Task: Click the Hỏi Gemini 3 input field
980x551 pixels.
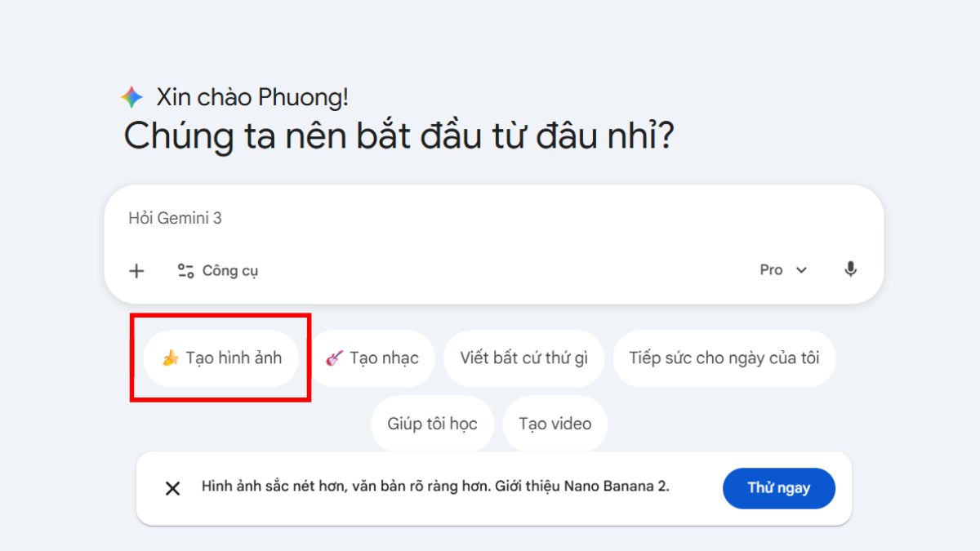Action: pyautogui.click(x=327, y=218)
